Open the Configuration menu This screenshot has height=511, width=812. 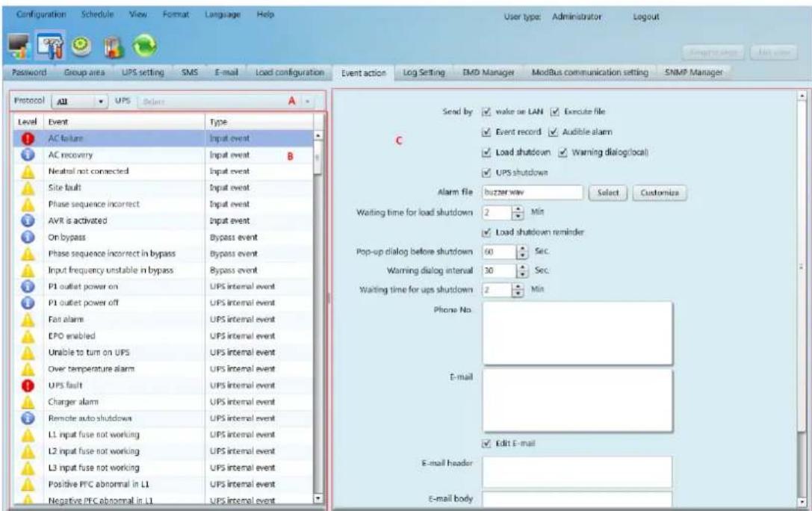(x=41, y=14)
